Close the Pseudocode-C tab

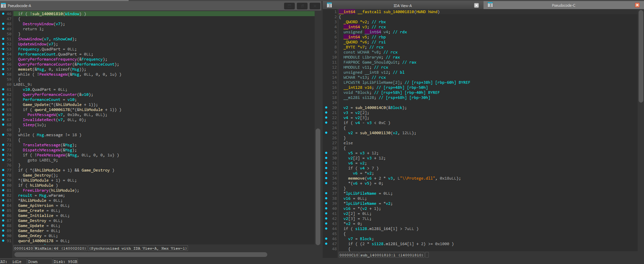[x=637, y=5]
